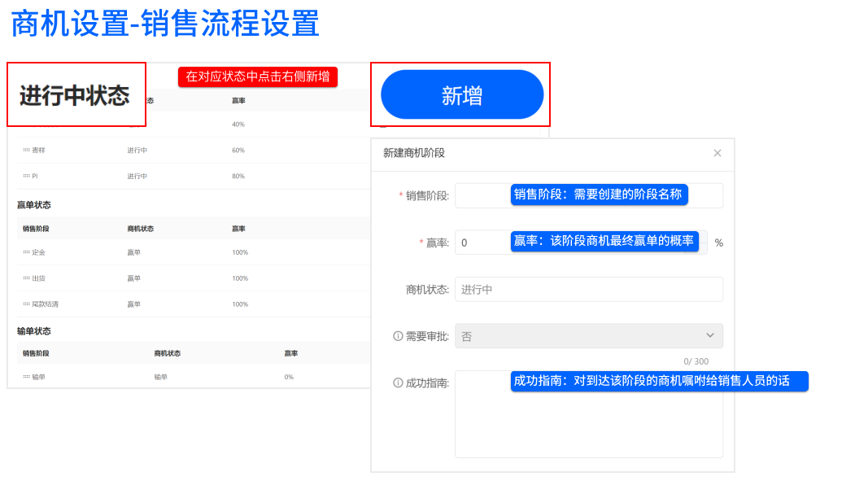Click inside the 成功指南 text area

[x=589, y=414]
